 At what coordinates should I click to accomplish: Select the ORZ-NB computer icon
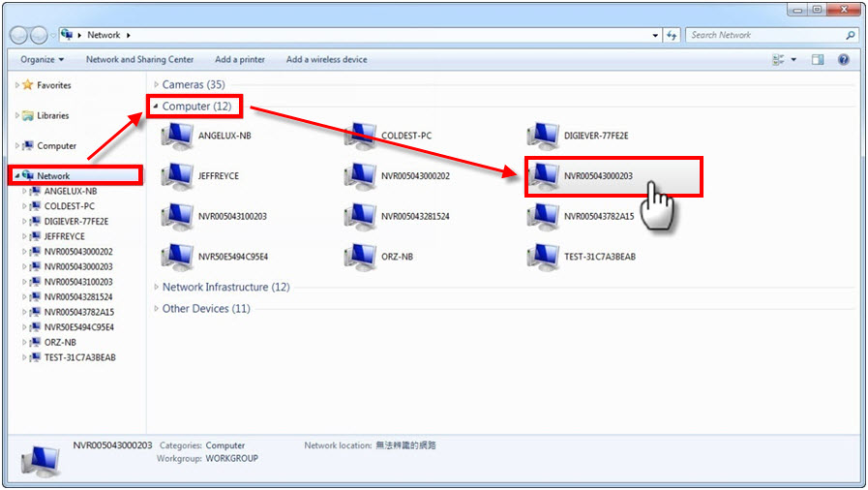coord(361,257)
